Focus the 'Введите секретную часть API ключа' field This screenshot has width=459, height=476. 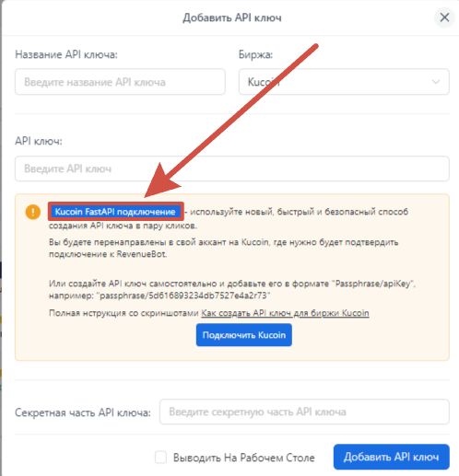click(304, 412)
